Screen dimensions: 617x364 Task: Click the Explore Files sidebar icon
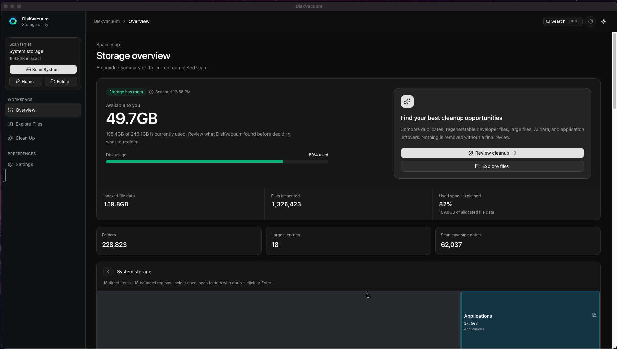pos(10,124)
